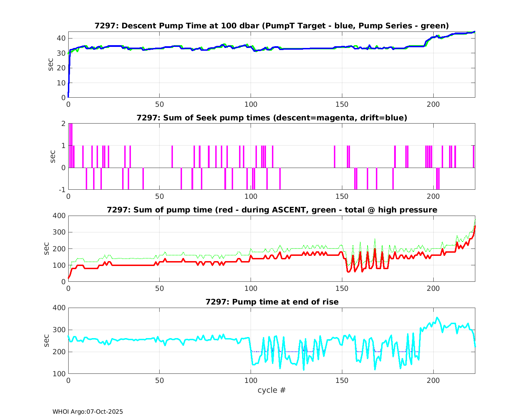Click the "40" y-axis tick on descent chart

61,38
